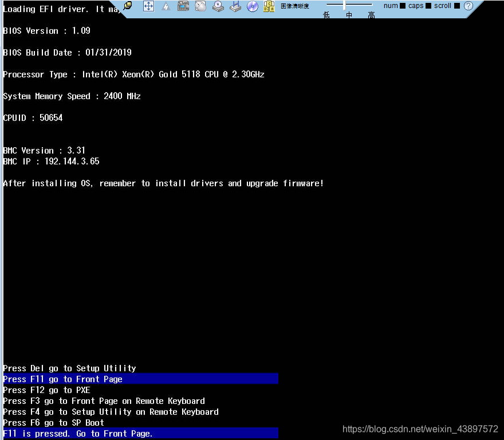Click the image clarity slider handle
The height and width of the screenshot is (440, 504).
point(344,5)
